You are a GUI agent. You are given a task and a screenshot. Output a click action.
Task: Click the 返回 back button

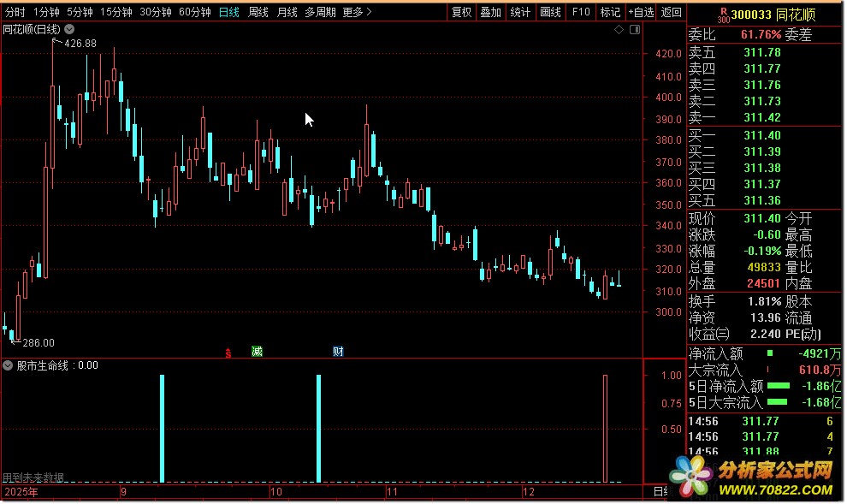[671, 12]
